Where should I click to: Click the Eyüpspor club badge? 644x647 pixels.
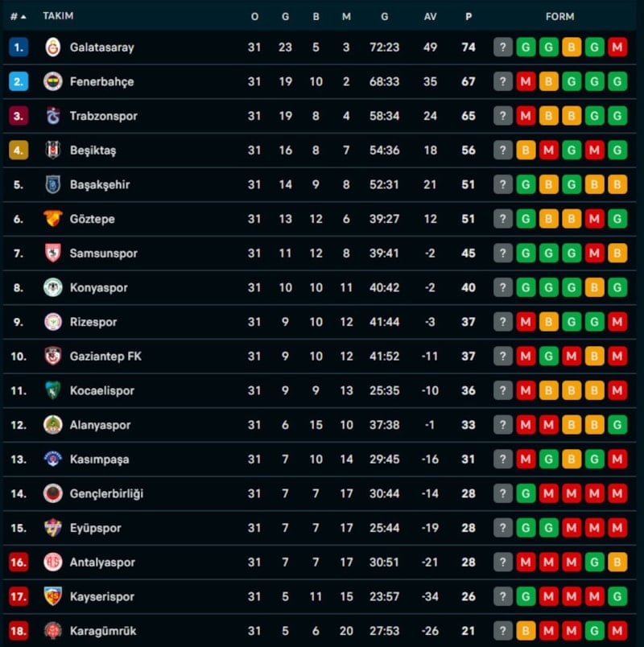point(53,528)
